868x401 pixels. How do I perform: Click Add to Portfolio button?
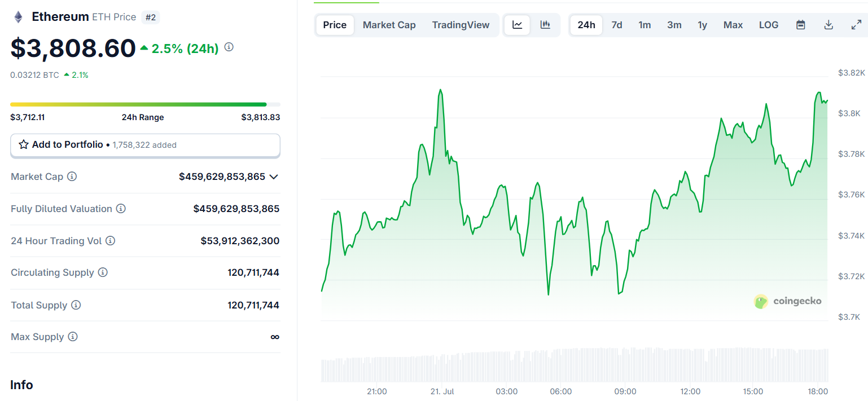145,145
